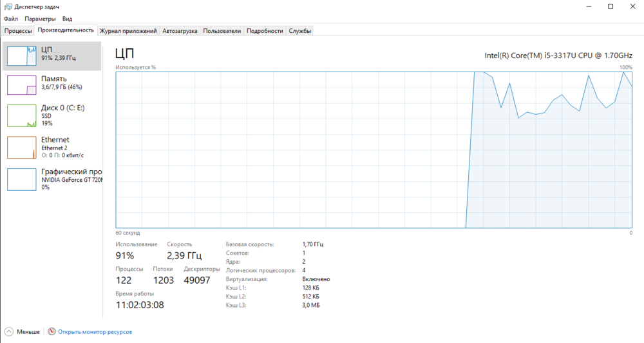Open the Вид menu
This screenshot has height=343, width=644.
tap(67, 19)
